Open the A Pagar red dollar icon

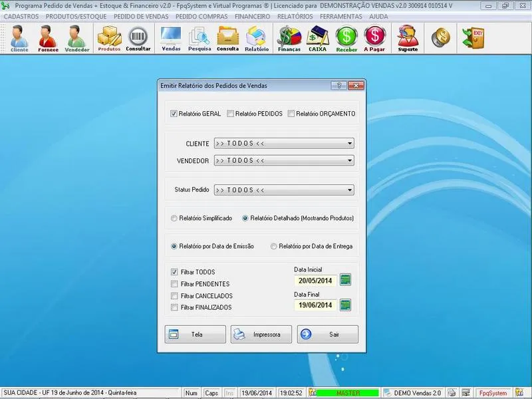coord(375,39)
